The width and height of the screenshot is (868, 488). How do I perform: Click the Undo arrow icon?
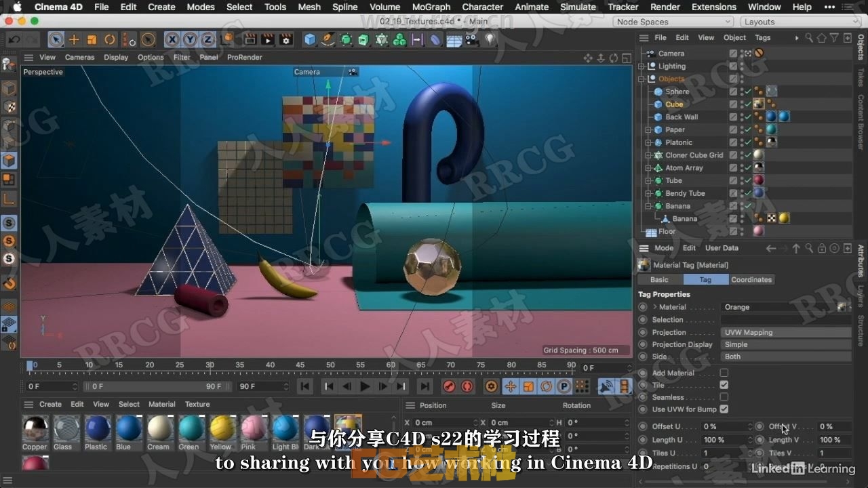coord(14,39)
